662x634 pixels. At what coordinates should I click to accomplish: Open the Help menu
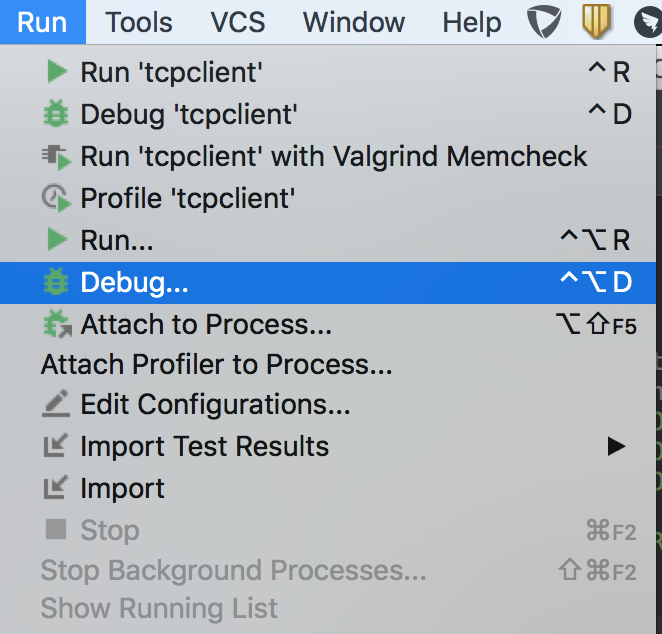pos(472,22)
